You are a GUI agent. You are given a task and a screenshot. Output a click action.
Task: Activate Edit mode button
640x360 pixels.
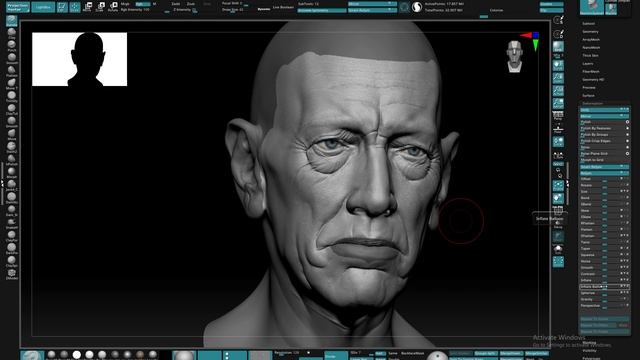point(62,7)
